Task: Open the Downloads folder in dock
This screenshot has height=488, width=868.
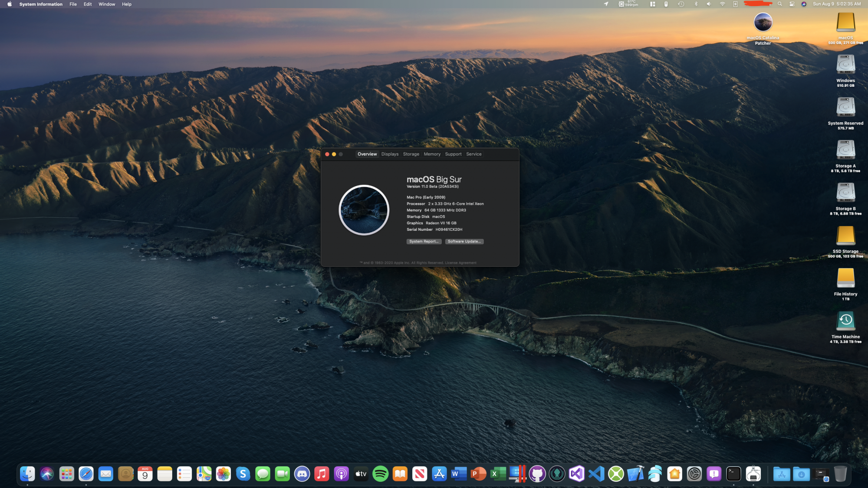Action: point(801,474)
